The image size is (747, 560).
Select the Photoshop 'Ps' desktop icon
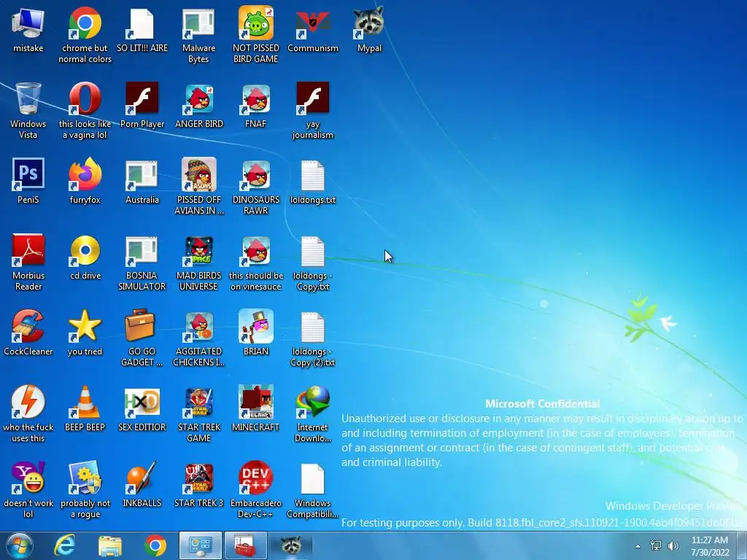28,174
